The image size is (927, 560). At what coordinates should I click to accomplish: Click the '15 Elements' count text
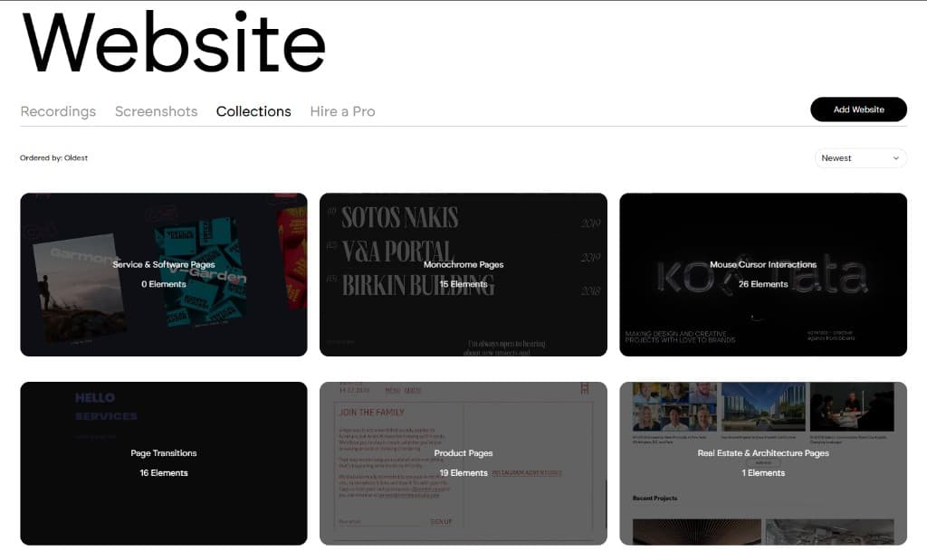[463, 284]
